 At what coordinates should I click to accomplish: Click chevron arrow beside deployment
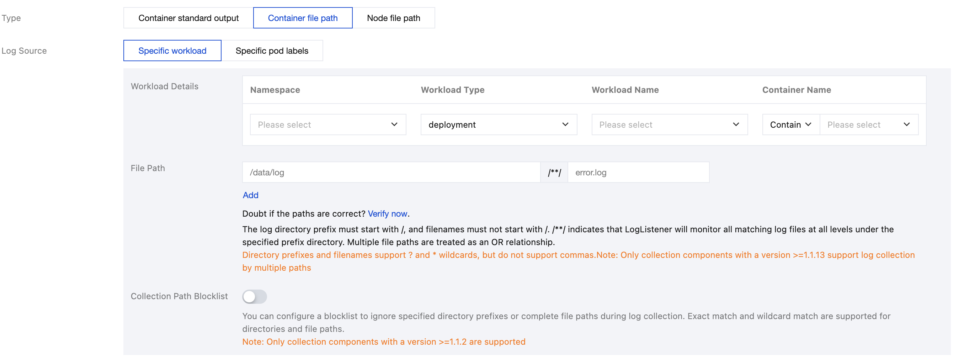click(x=565, y=125)
